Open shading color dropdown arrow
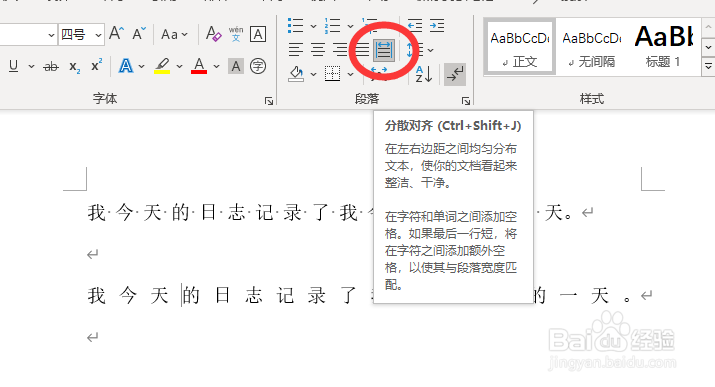This screenshot has height=387, width=715. coord(313,74)
